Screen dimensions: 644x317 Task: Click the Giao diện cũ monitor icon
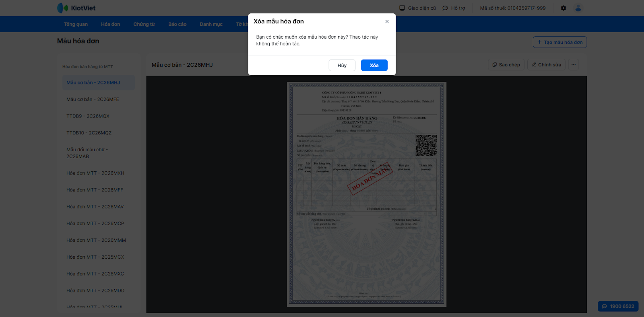click(402, 8)
